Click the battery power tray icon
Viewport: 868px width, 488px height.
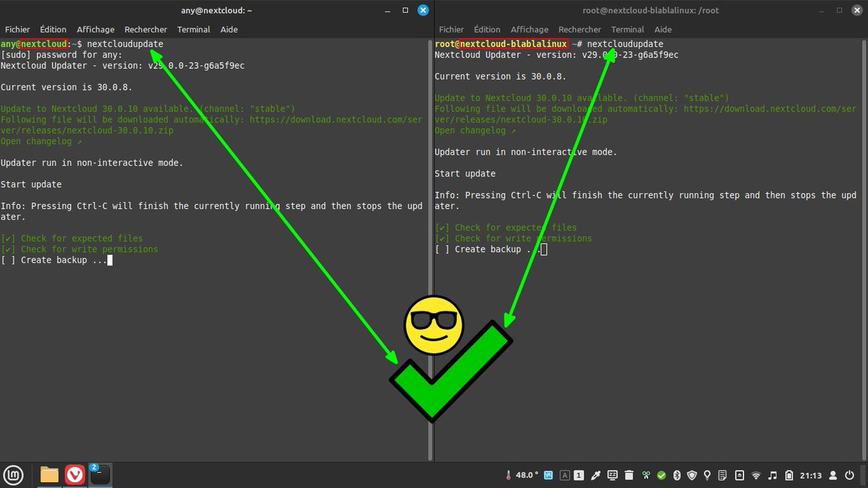tap(789, 476)
